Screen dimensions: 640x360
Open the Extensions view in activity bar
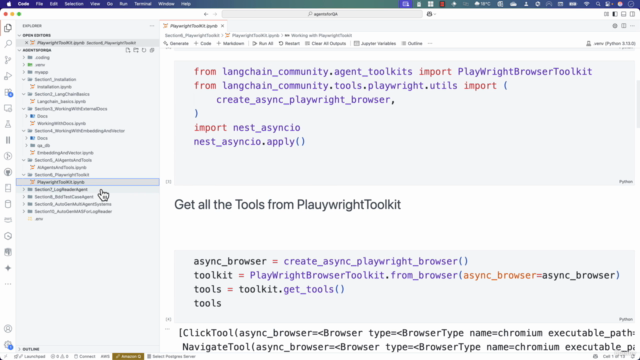pos(8,92)
